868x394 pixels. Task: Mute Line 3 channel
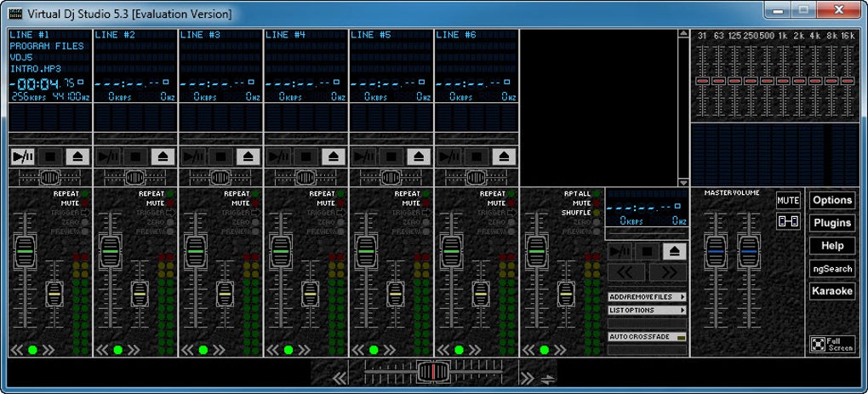(255, 203)
